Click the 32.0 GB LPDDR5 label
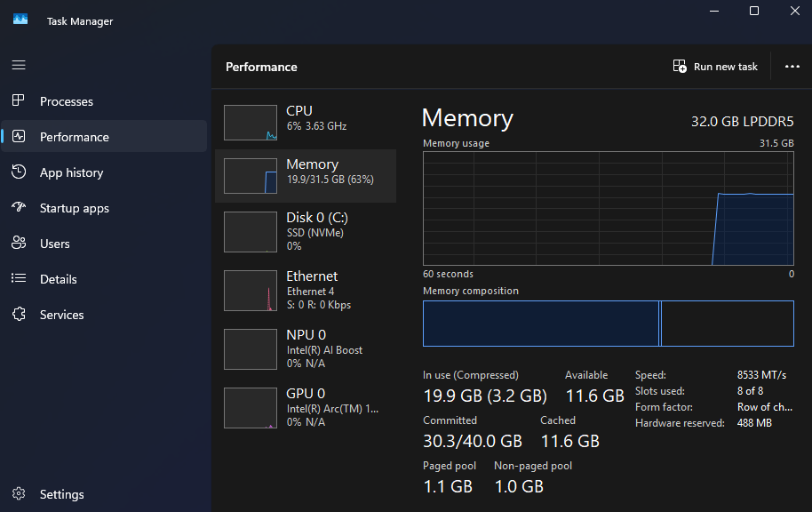 click(x=742, y=121)
